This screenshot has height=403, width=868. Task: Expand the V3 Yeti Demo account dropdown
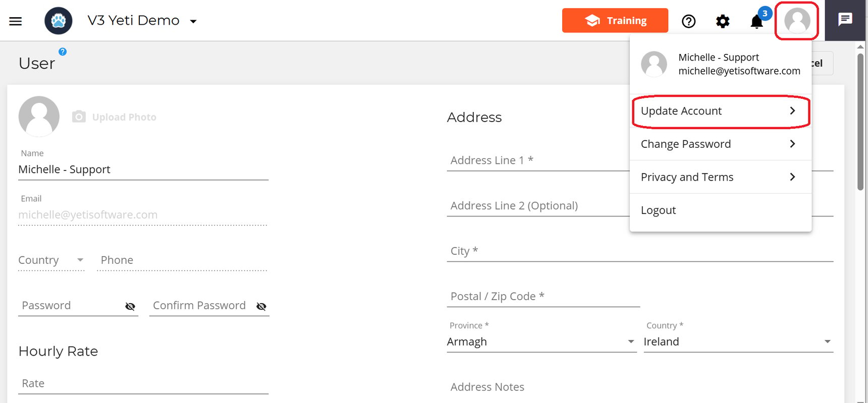click(x=193, y=21)
